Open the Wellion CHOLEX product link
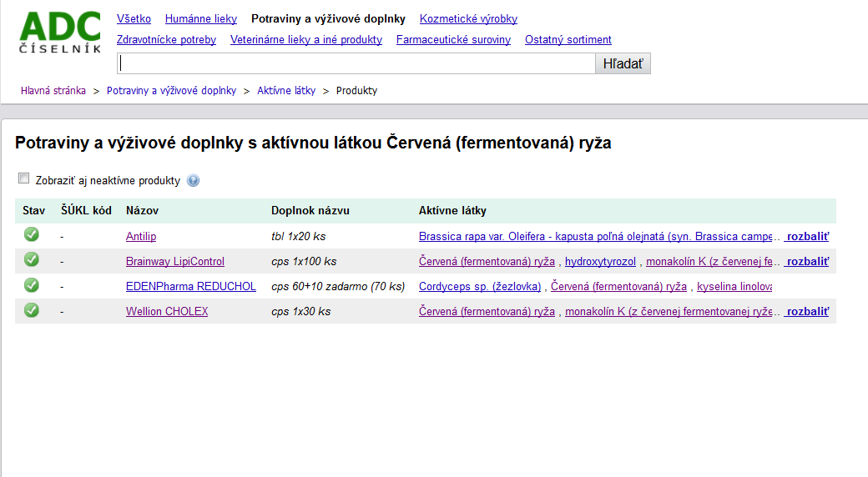 [167, 312]
